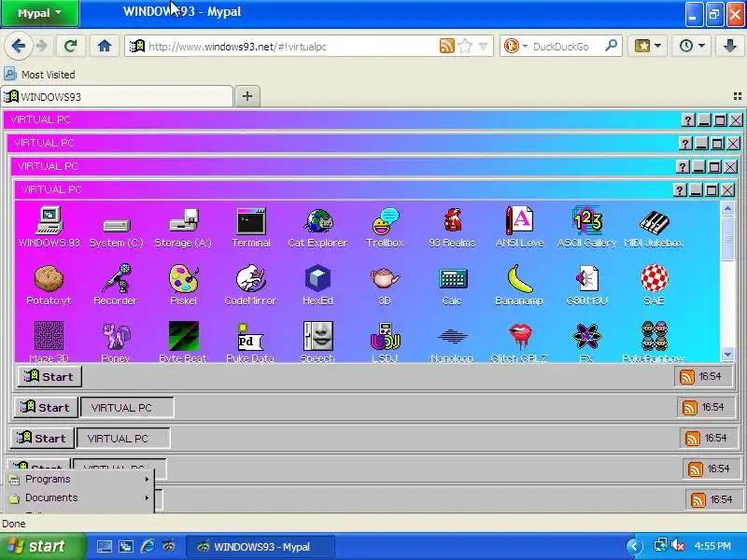Open Piskel paint palette icon
The height and width of the screenshot is (560, 747).
click(x=183, y=286)
